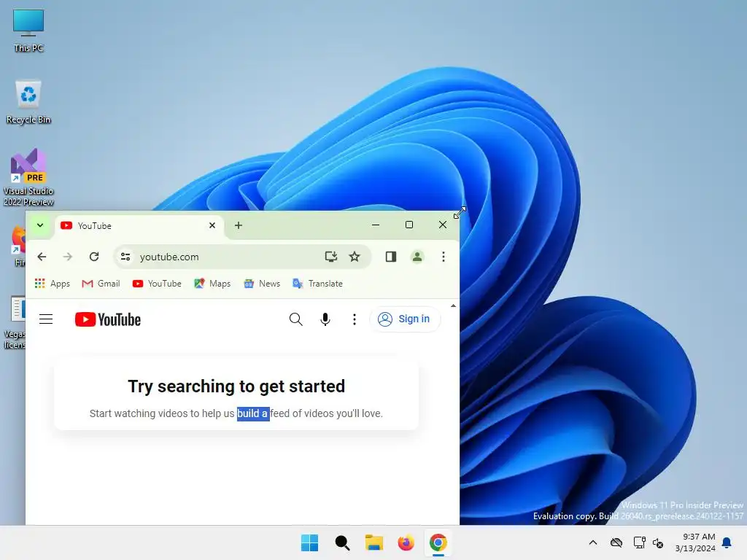
Task: Reload the YouTube page
Action: pos(94,257)
